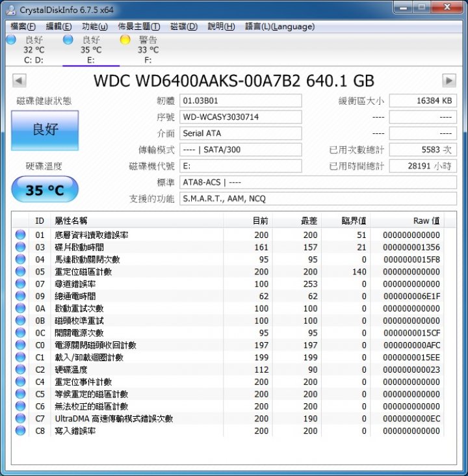Open the 功能(u) menu
Screen dimensions: 468x476
(95, 27)
